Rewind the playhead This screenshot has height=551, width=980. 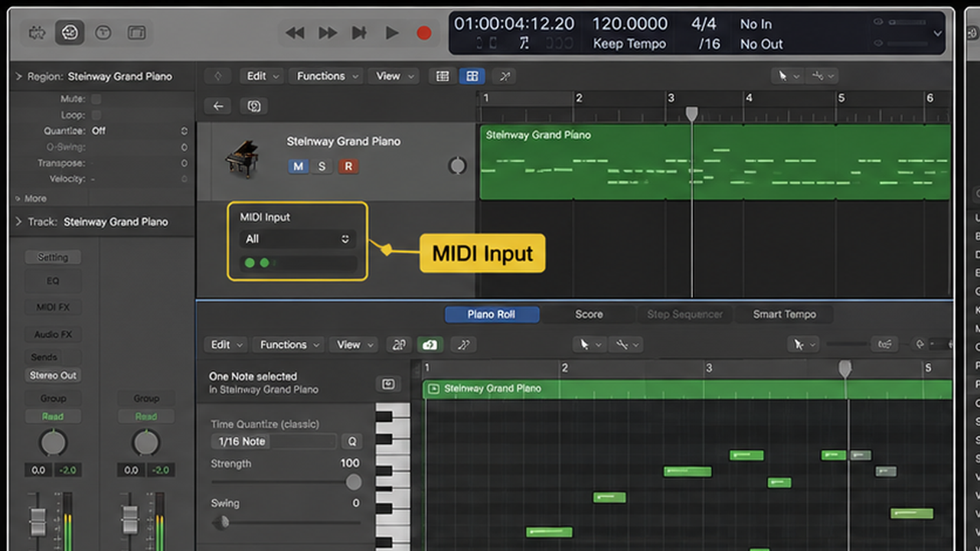click(x=295, y=33)
